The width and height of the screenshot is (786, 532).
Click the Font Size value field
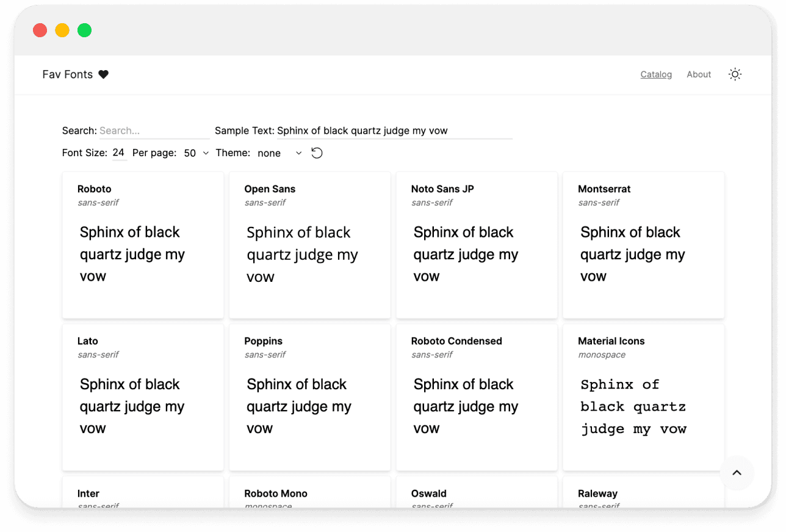click(x=119, y=153)
